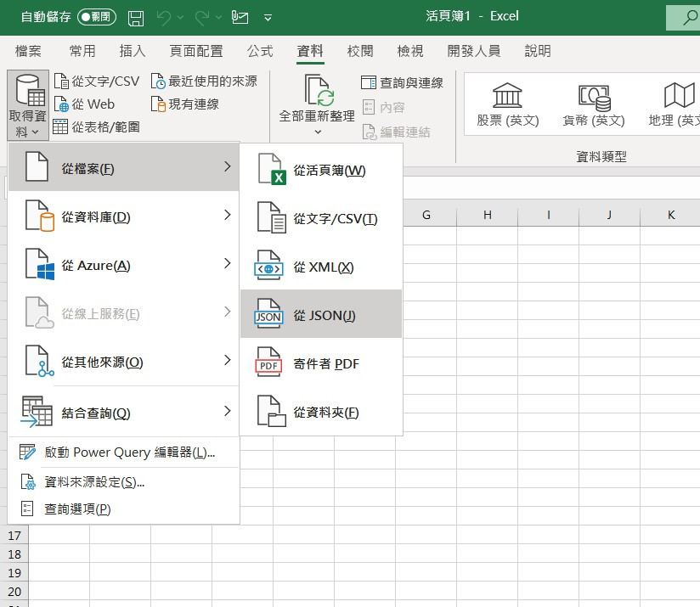This screenshot has height=607, width=700.
Task: Switch to the 插入 tab
Action: pos(133,51)
